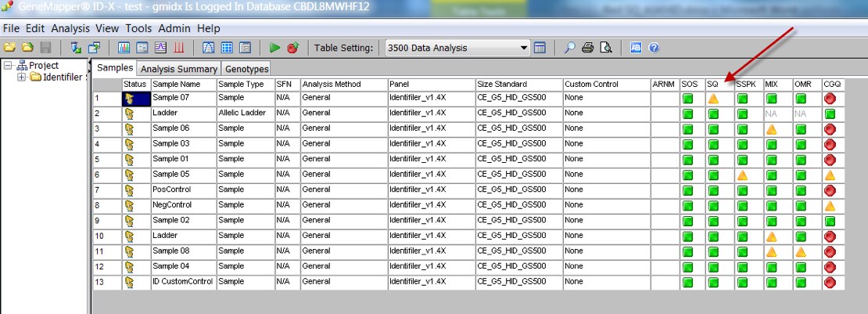868x314 pixels.
Task: Click the 'Sample 01' name cell
Action: [x=184, y=159]
